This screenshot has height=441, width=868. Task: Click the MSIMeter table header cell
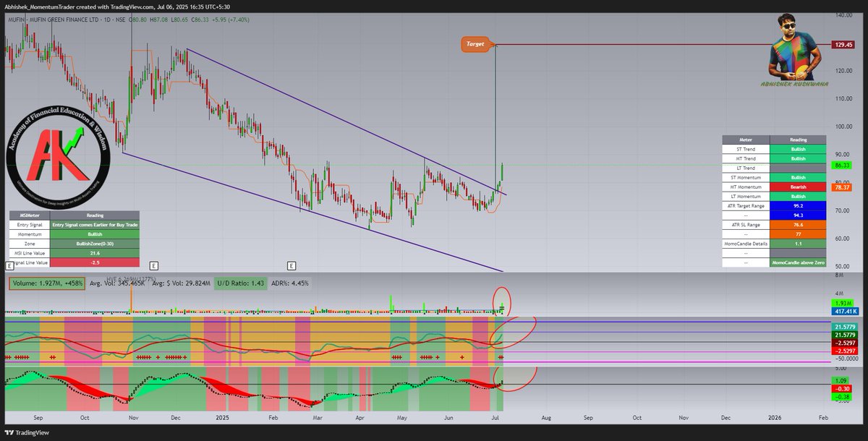click(x=30, y=215)
